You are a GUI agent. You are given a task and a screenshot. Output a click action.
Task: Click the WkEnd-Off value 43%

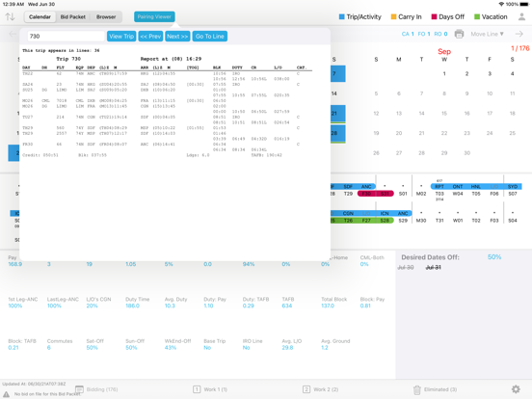click(x=171, y=347)
